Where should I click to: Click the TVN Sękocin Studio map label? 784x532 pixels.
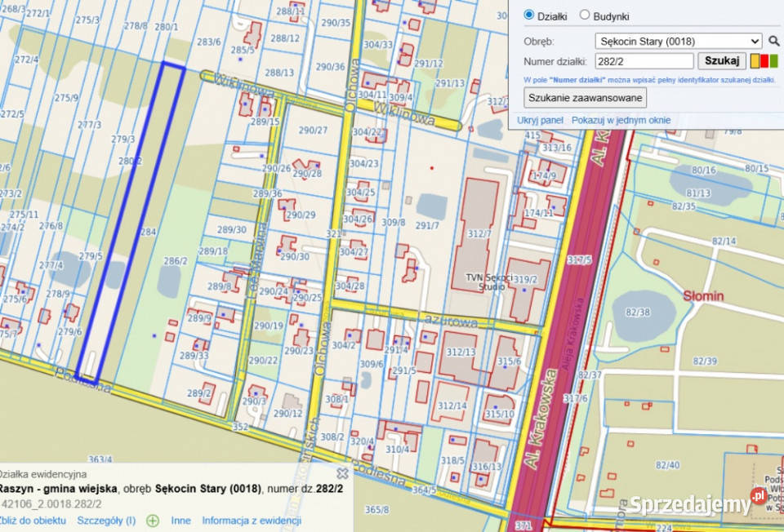[488, 282]
